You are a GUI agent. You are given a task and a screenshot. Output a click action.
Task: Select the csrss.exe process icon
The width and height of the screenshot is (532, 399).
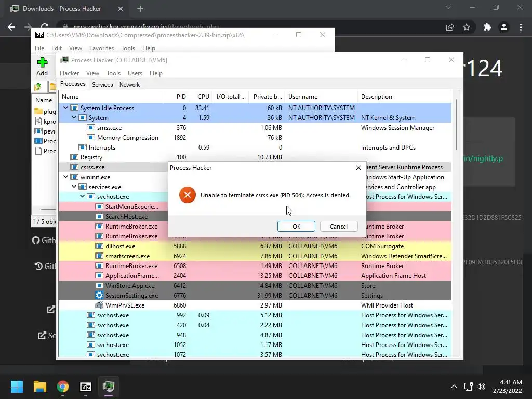click(74, 167)
